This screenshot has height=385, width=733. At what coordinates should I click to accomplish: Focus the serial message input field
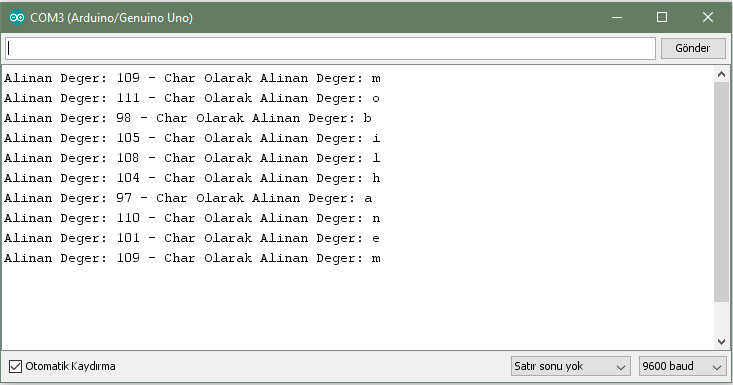330,49
